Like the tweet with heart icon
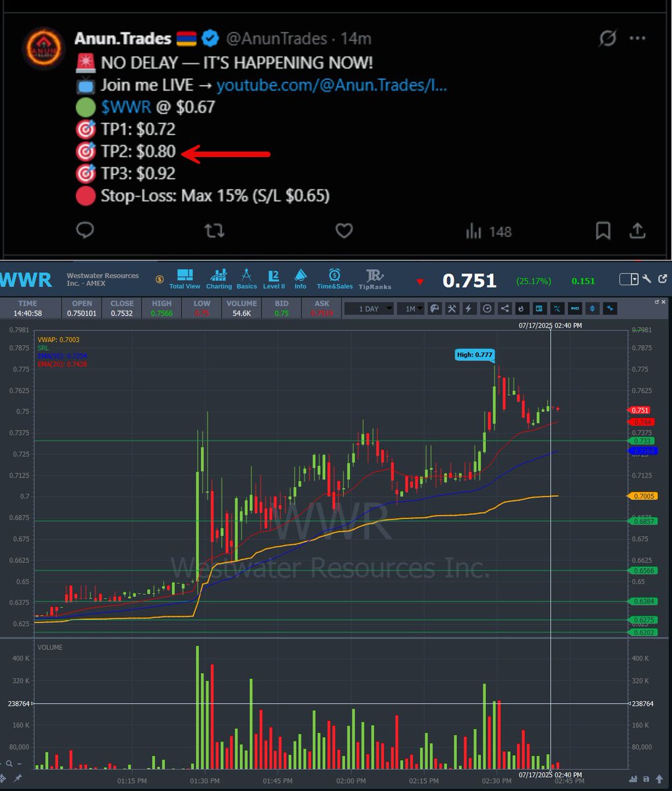The height and width of the screenshot is (791, 672). point(344,231)
